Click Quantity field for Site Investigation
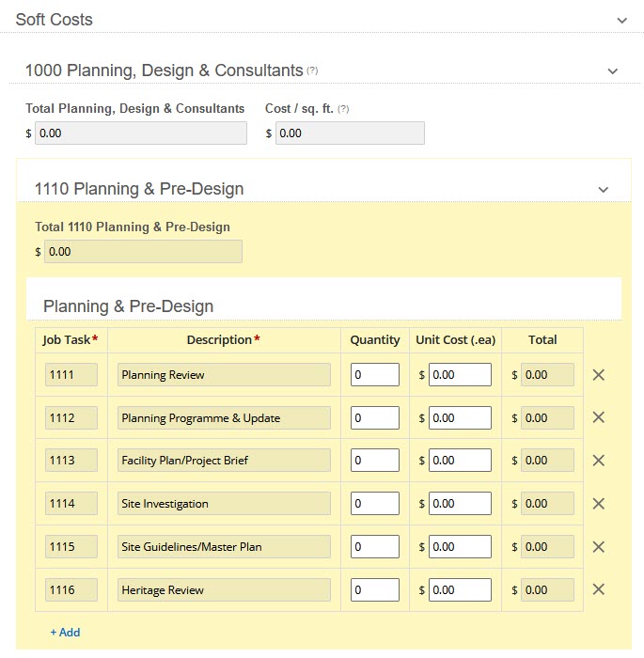The width and height of the screenshot is (644, 658). pyautogui.click(x=375, y=504)
